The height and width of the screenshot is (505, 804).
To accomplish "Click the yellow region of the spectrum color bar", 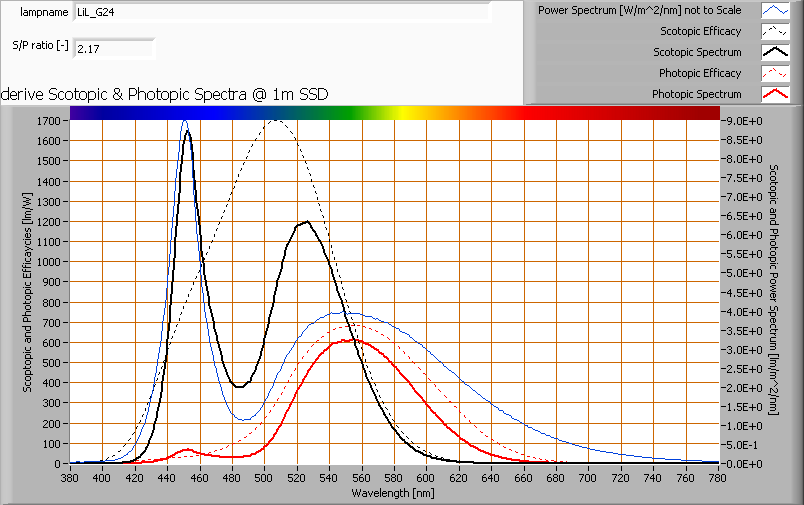I will [x=412, y=113].
